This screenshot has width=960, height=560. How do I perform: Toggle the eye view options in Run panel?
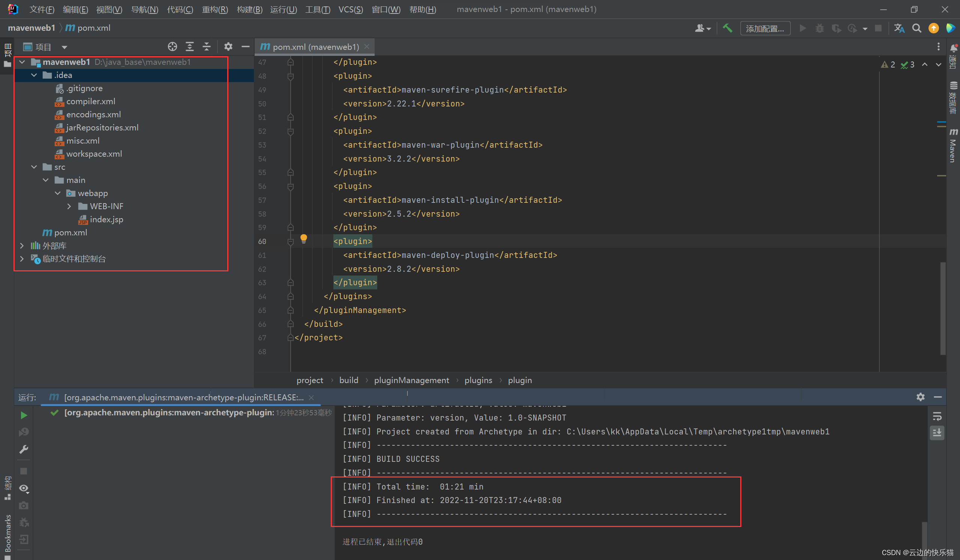pyautogui.click(x=24, y=488)
